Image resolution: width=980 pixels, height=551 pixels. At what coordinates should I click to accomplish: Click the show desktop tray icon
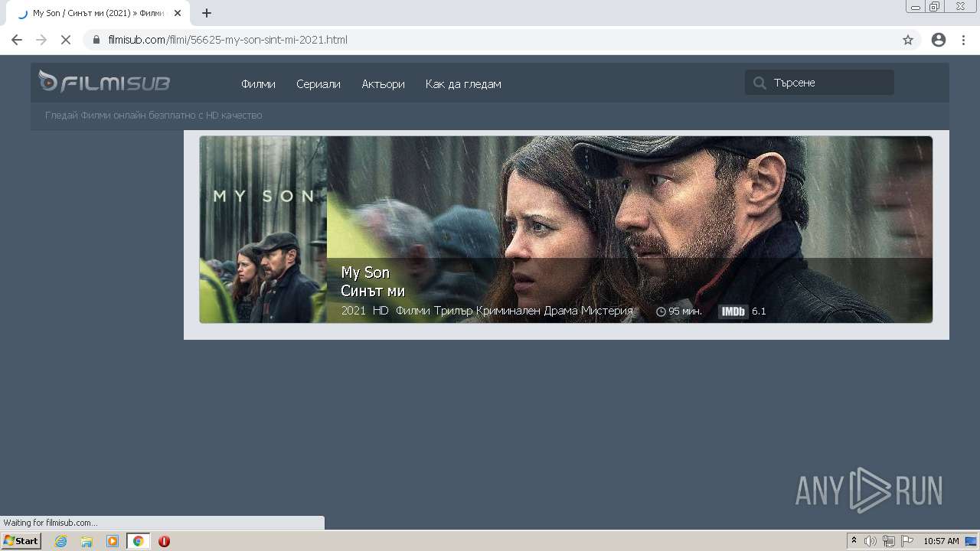(972, 541)
